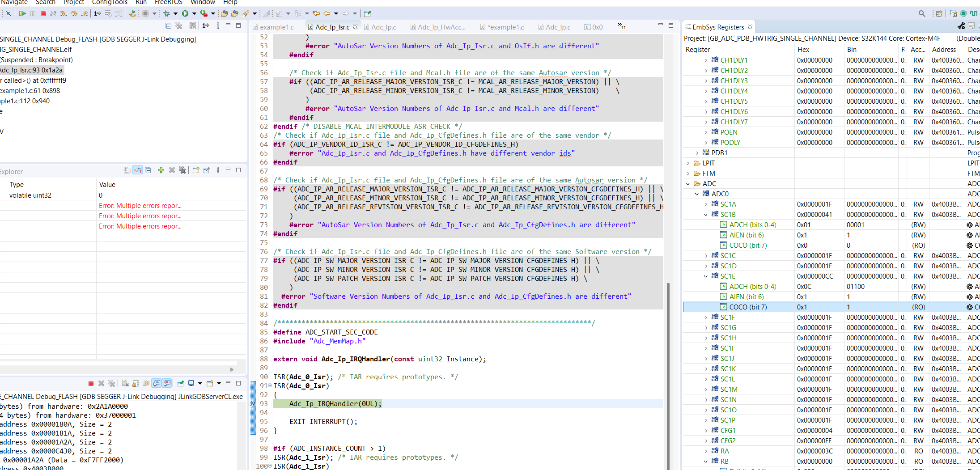980x470 pixels.
Task: Click the Address column header in registers
Action: click(944, 50)
